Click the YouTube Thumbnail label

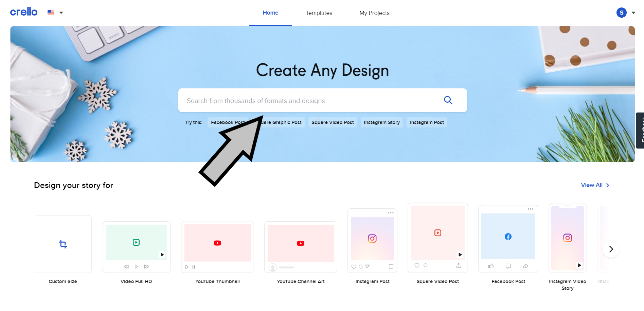coord(217,281)
